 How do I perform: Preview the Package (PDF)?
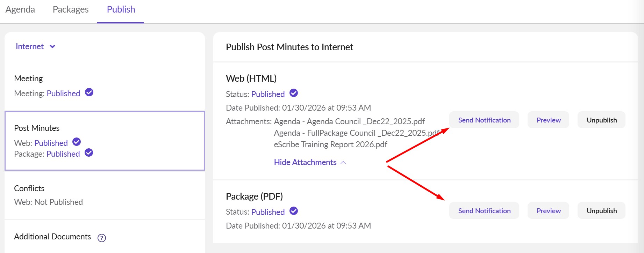(548, 211)
